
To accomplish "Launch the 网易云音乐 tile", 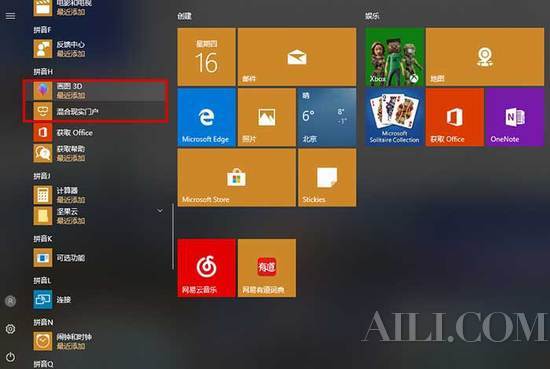I will pos(206,268).
